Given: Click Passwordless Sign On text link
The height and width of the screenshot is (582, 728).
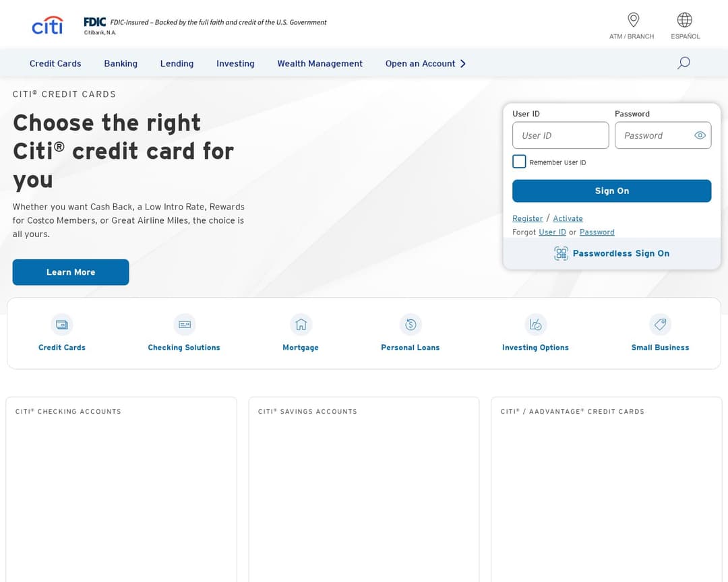Looking at the screenshot, I should click(x=621, y=253).
